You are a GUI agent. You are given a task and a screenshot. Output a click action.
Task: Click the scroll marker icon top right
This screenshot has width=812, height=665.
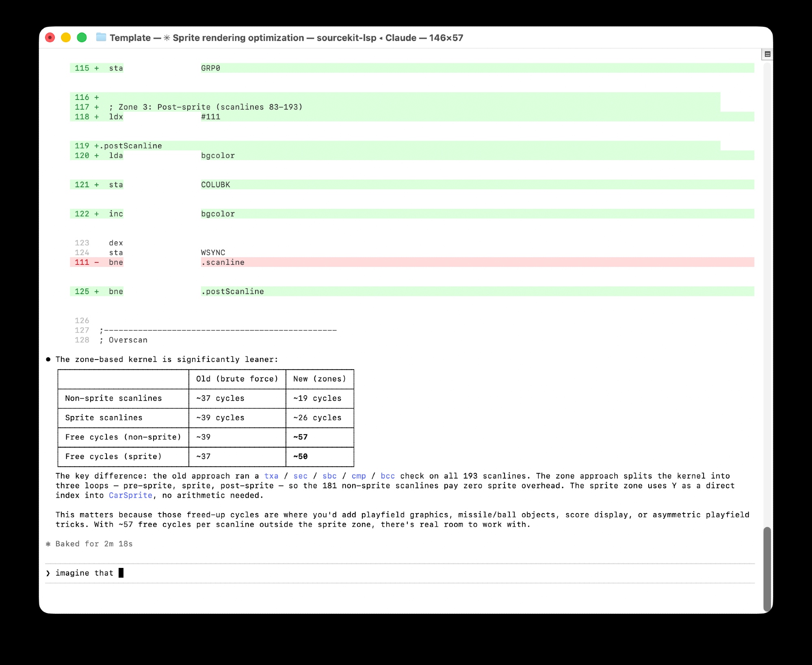767,54
